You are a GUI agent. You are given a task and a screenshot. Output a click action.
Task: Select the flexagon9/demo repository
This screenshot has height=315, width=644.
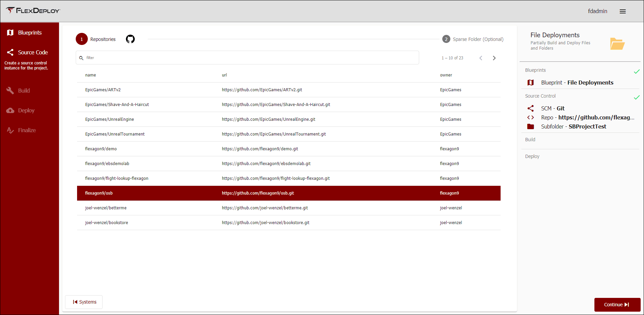289,149
